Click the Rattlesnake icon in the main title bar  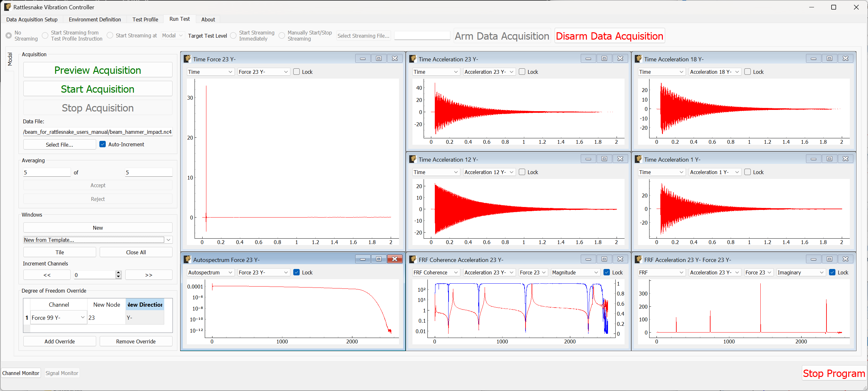pyautogui.click(x=7, y=7)
